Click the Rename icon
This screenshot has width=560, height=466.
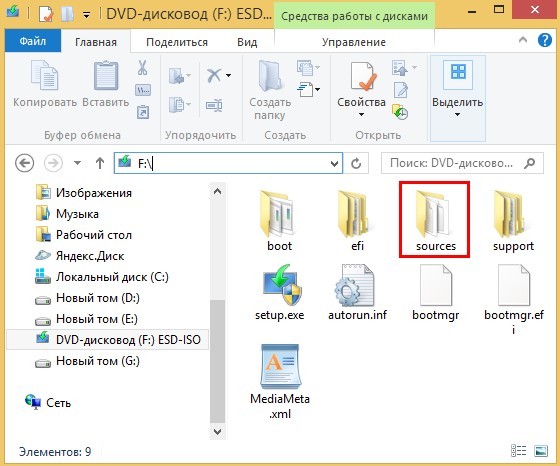tap(214, 105)
